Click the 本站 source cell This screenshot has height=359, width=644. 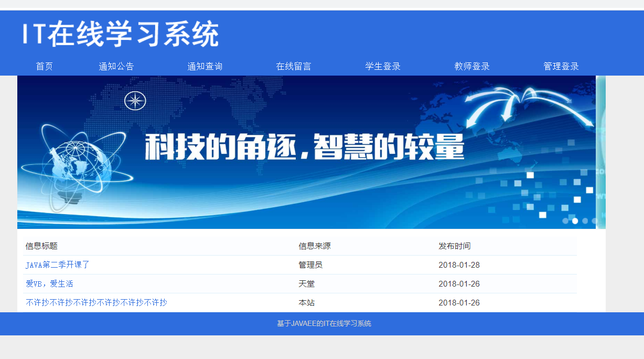coord(307,303)
